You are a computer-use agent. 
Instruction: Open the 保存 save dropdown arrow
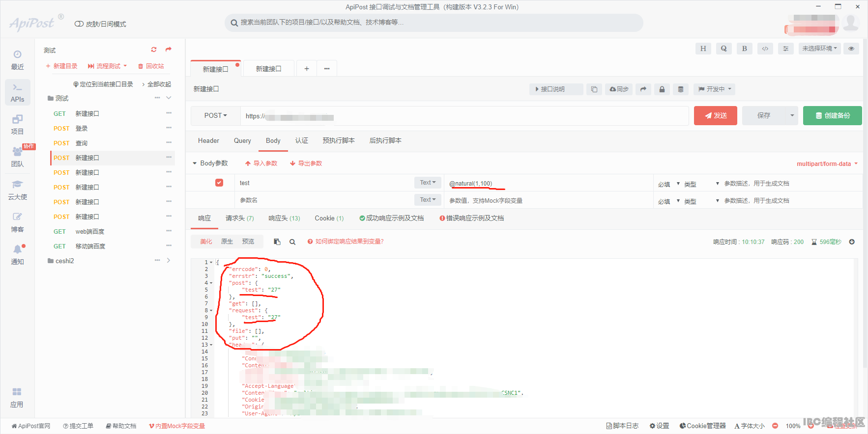(792, 116)
